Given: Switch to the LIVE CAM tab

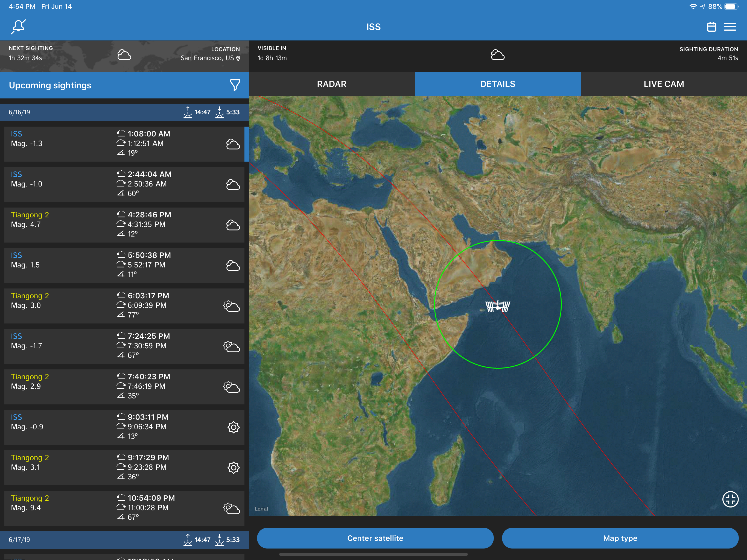Looking at the screenshot, I should click(x=664, y=84).
